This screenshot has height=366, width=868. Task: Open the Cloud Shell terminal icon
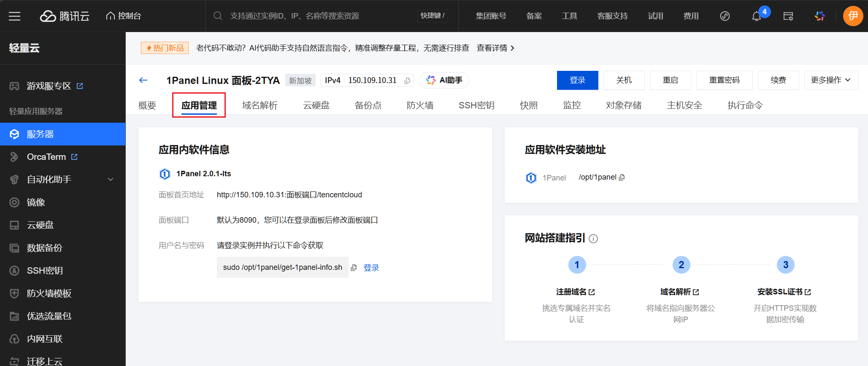pos(788,16)
